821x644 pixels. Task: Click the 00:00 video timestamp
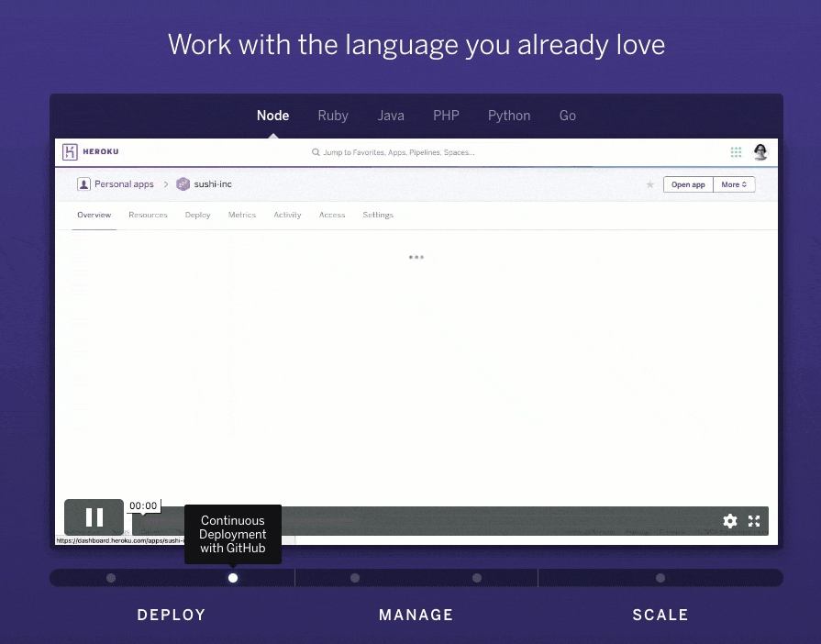143,505
